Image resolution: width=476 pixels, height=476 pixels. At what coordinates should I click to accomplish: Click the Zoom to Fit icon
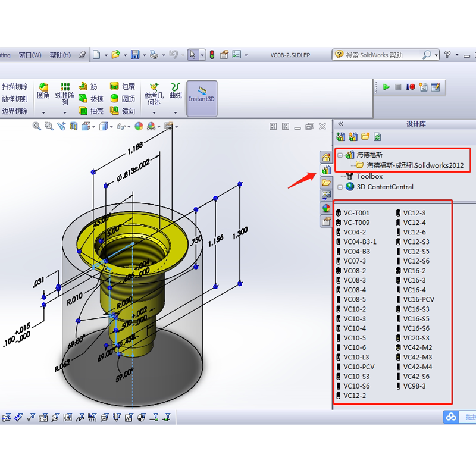(x=37, y=126)
